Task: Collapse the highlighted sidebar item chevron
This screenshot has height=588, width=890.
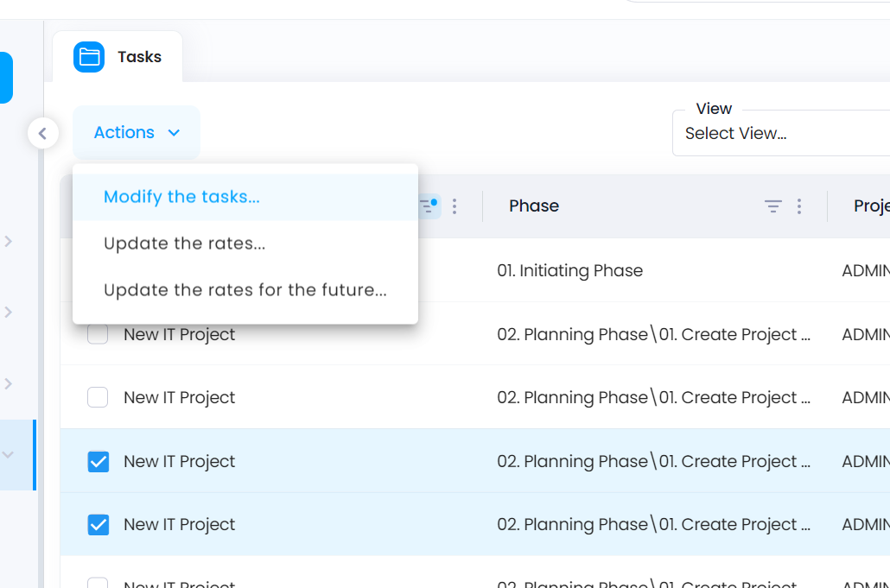Action: tap(9, 455)
